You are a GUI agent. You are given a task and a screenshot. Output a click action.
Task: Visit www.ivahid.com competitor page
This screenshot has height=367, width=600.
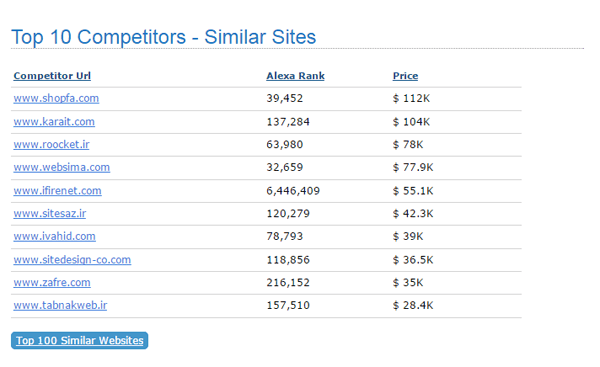pos(54,236)
